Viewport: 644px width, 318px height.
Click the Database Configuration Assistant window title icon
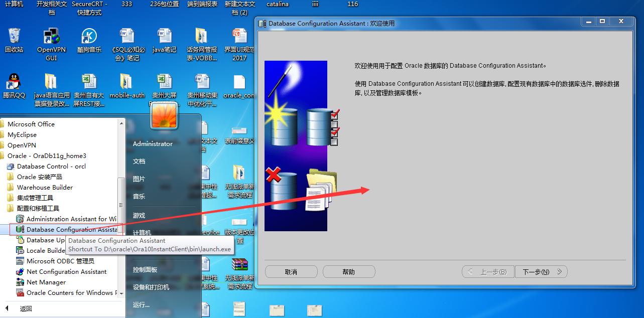point(263,23)
